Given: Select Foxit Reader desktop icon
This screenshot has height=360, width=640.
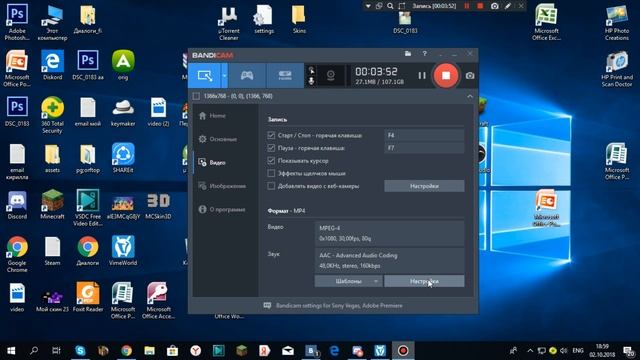Looking at the screenshot, I should point(87,298).
